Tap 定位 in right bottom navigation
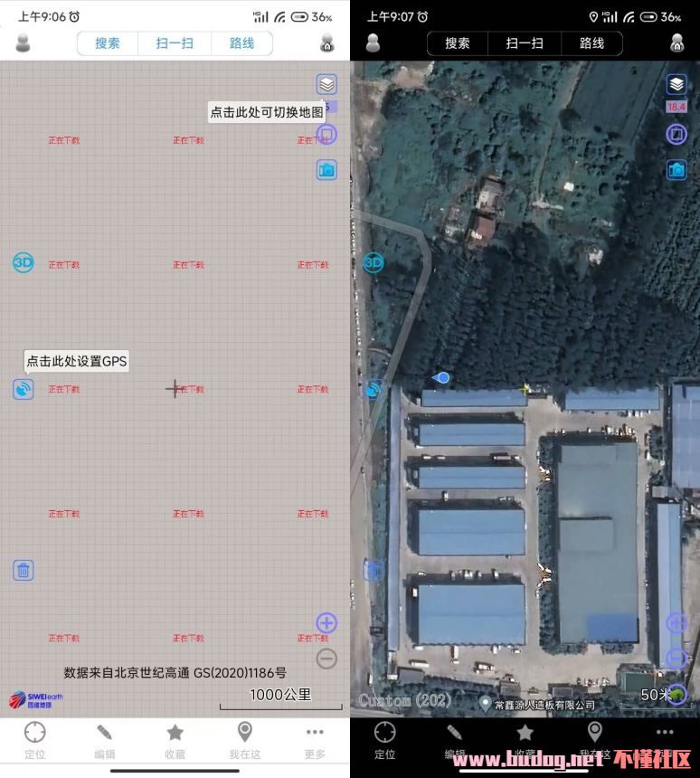This screenshot has height=778, width=700. [385, 740]
